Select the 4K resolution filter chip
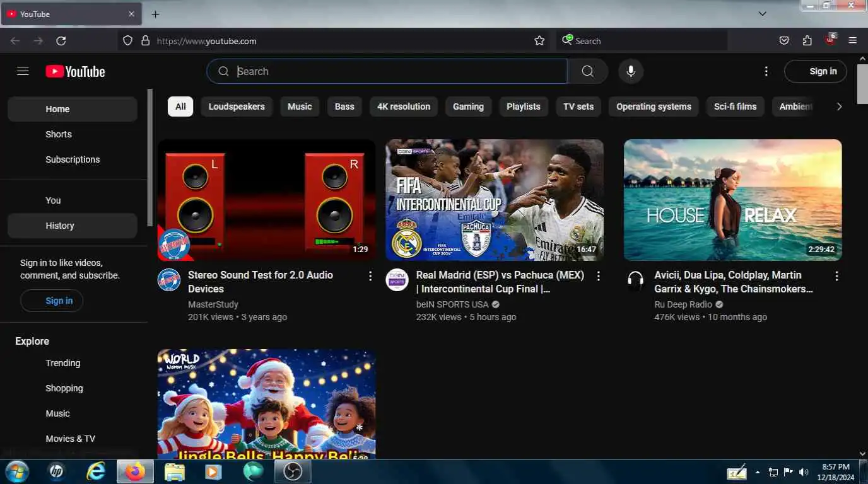 click(404, 107)
